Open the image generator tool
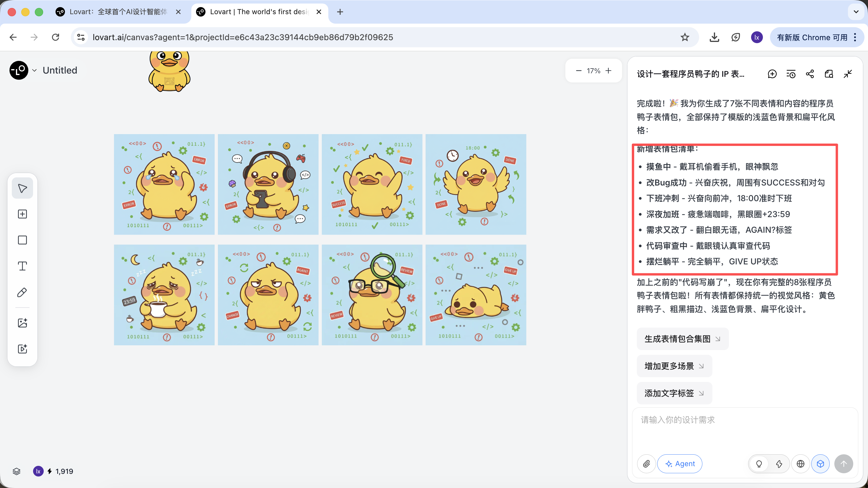868x488 pixels. [22, 323]
